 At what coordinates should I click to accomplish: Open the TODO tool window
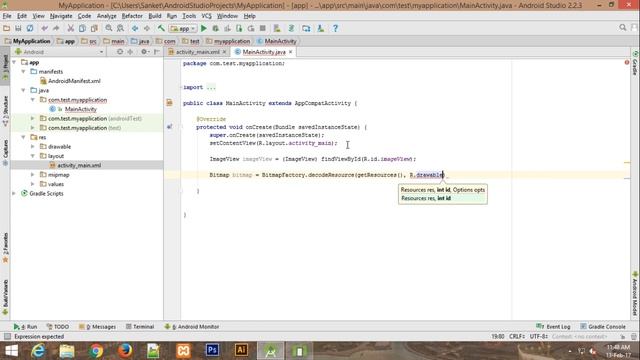[58, 327]
